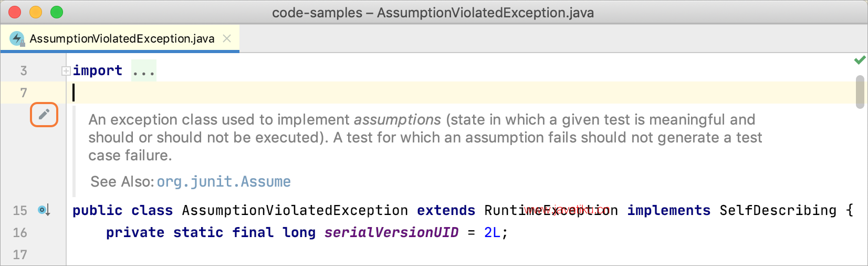Click line number 16 in the gutter

click(20, 232)
